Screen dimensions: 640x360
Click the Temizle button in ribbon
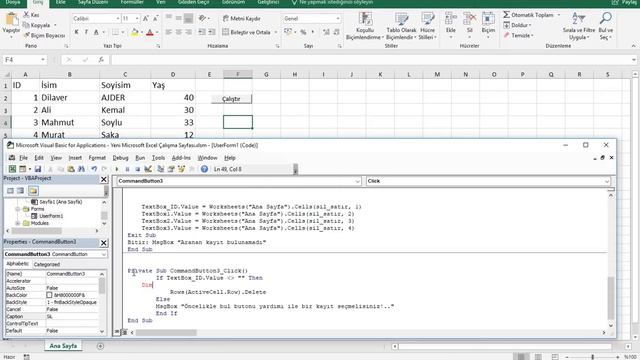518,36
